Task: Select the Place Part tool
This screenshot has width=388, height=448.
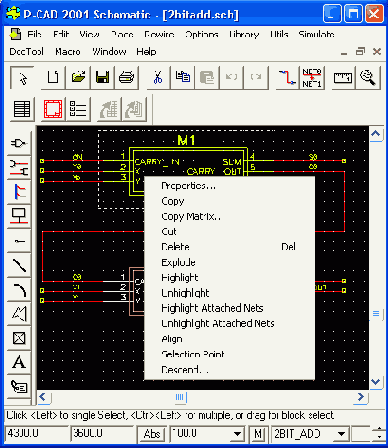Action: [x=19, y=143]
